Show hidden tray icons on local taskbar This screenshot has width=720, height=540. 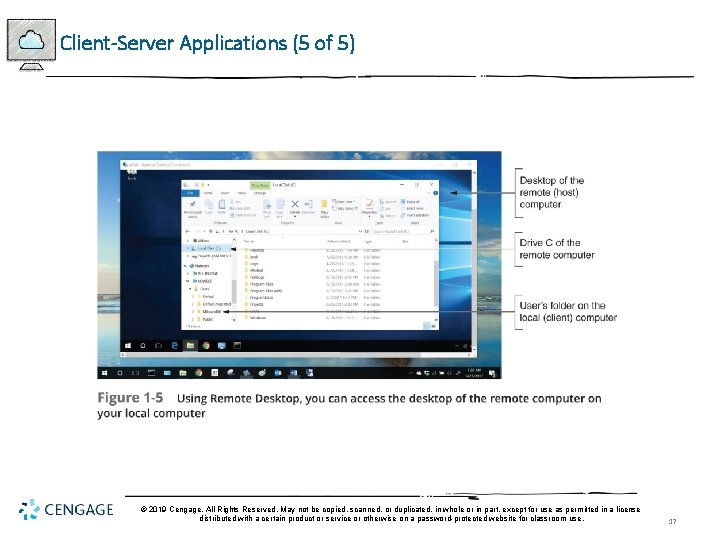[411, 373]
